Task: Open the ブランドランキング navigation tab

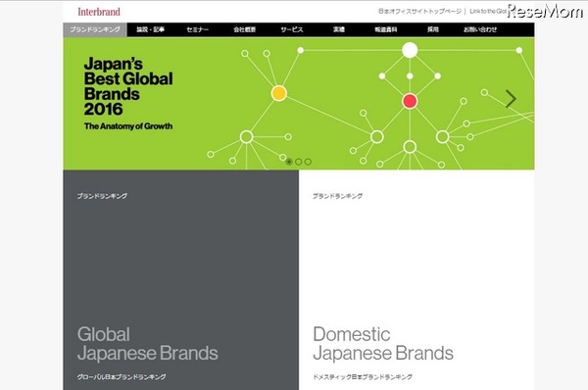Action: pyautogui.click(x=95, y=29)
